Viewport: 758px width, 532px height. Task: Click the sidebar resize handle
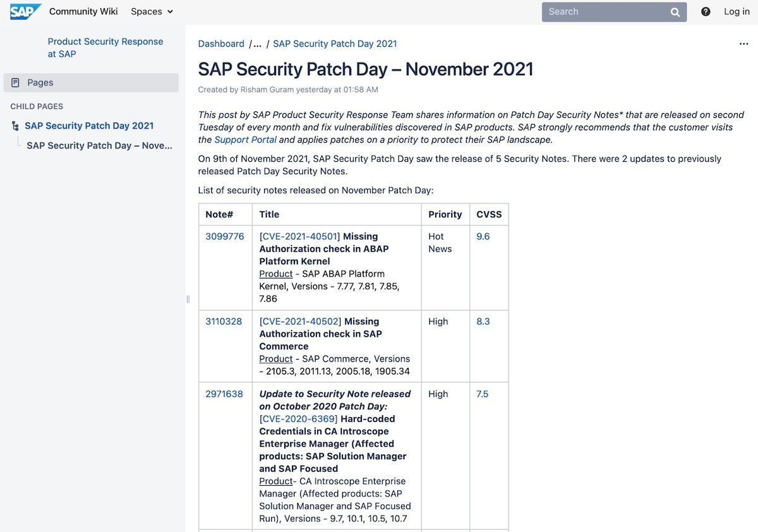click(x=188, y=299)
